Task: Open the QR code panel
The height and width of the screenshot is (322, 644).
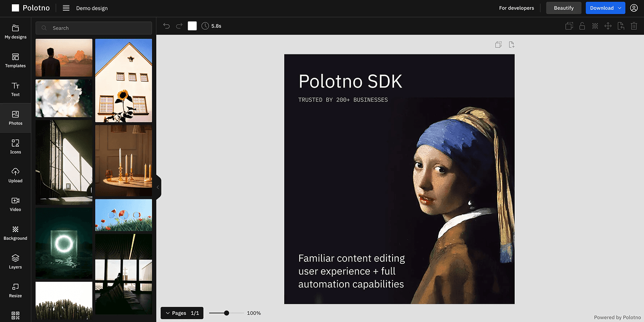Action: 16,315
